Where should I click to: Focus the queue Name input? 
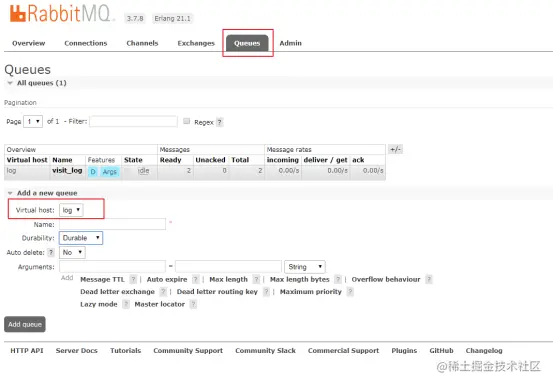coord(113,224)
